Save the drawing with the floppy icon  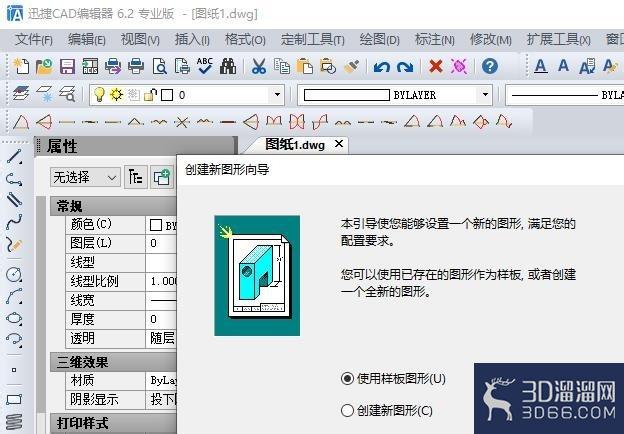[x=67, y=66]
